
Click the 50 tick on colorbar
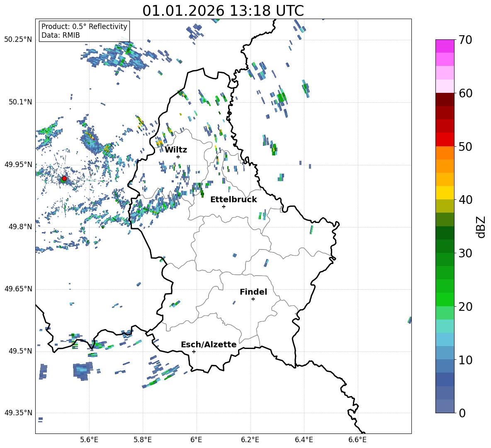pyautogui.click(x=465, y=146)
